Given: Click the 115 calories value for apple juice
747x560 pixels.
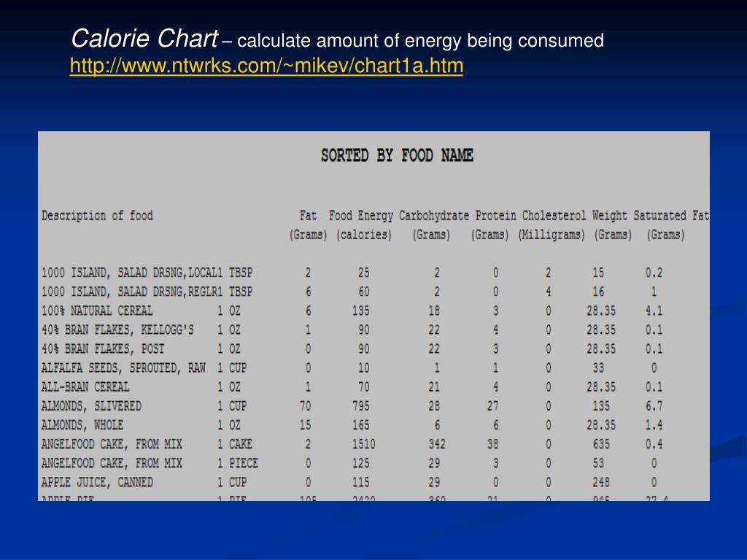Looking at the screenshot, I should pos(360,483).
